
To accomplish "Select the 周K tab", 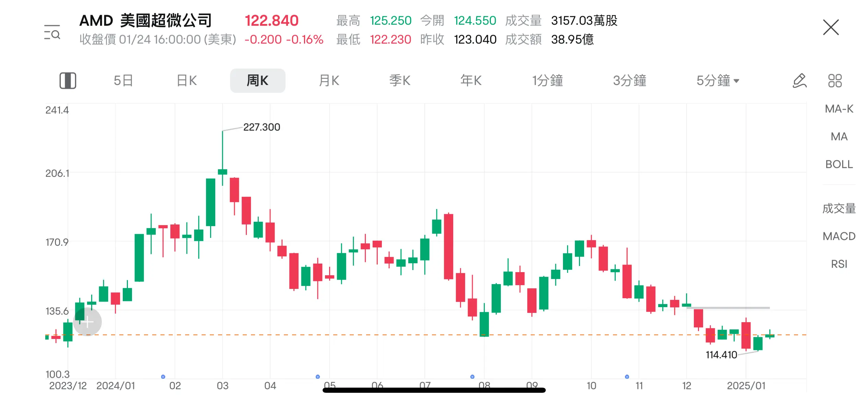I will click(258, 81).
